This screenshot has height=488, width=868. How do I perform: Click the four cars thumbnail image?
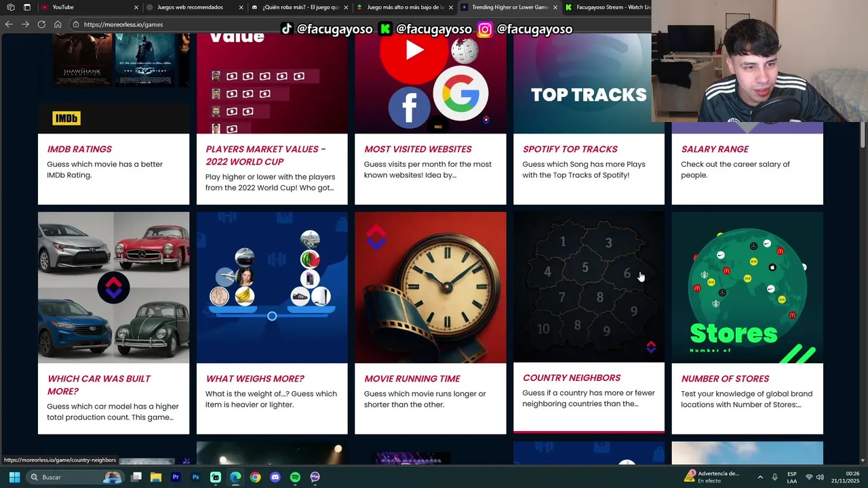pos(113,287)
